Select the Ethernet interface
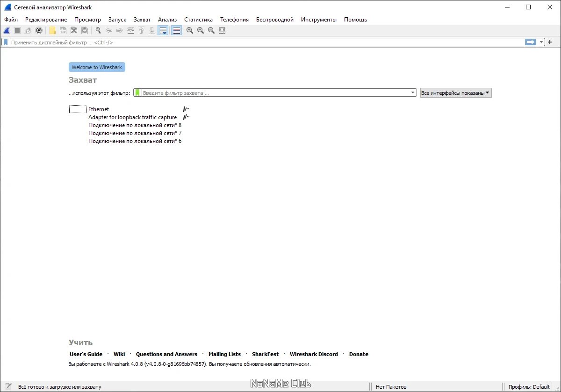561x392 pixels. tap(99, 109)
